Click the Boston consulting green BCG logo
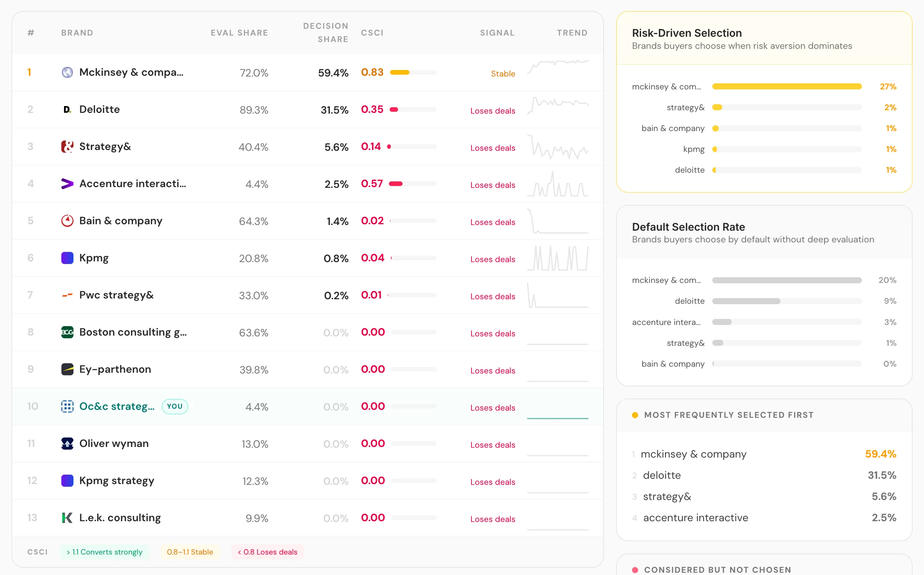The width and height of the screenshot is (924, 575). pyautogui.click(x=67, y=332)
